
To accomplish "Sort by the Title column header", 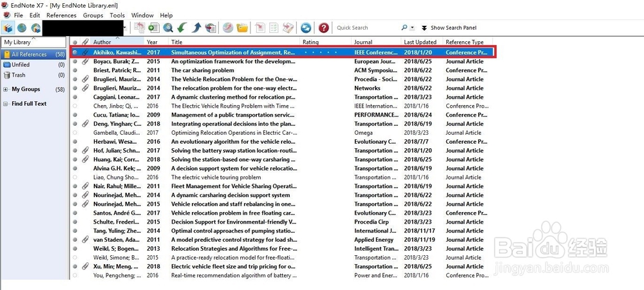I will pyautogui.click(x=234, y=42).
